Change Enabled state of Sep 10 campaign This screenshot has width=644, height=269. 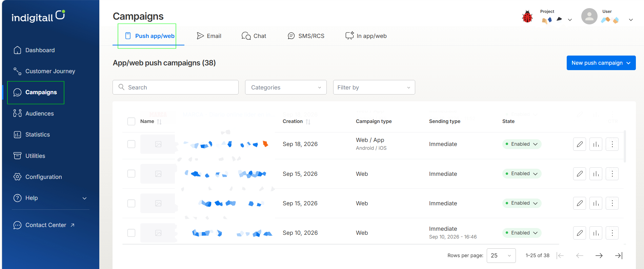coord(522,233)
